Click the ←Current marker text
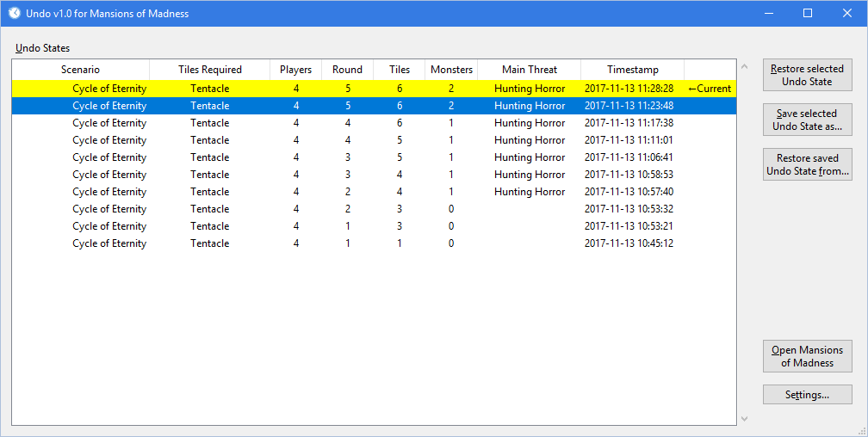 click(x=710, y=89)
